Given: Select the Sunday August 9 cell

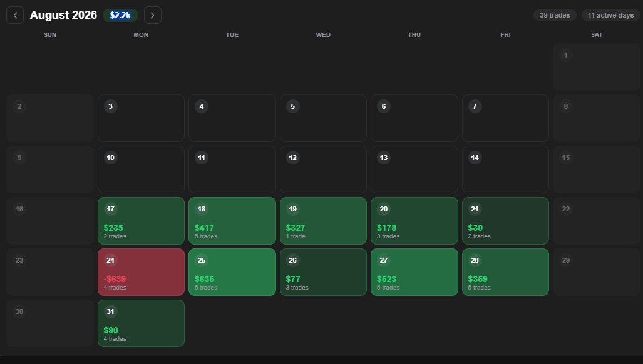Looking at the screenshot, I should (x=50, y=169).
